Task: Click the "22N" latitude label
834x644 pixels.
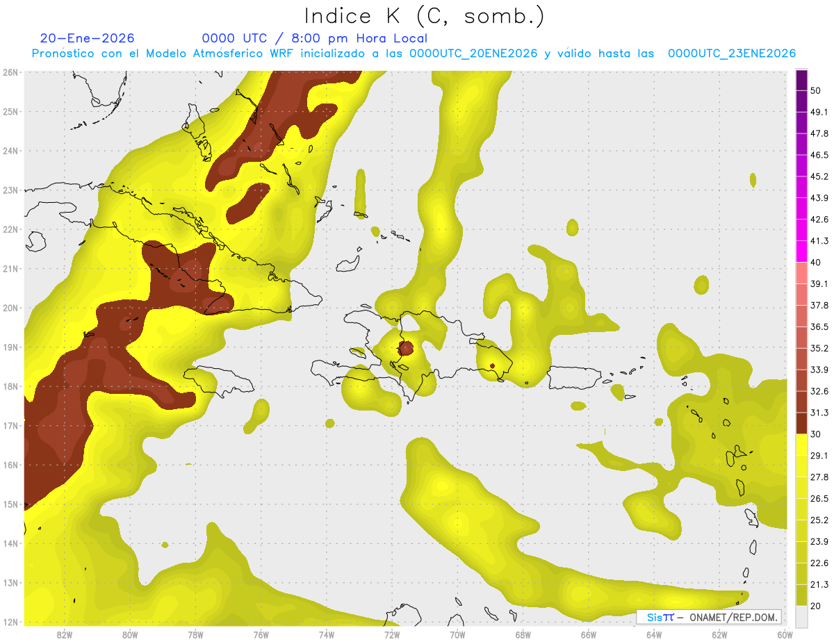Action: (10, 229)
